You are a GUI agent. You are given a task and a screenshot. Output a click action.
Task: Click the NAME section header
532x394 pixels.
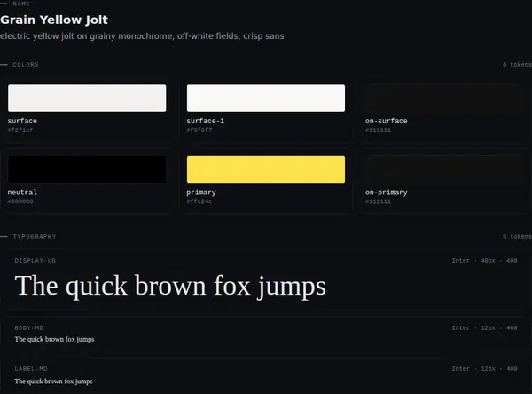[21, 4]
